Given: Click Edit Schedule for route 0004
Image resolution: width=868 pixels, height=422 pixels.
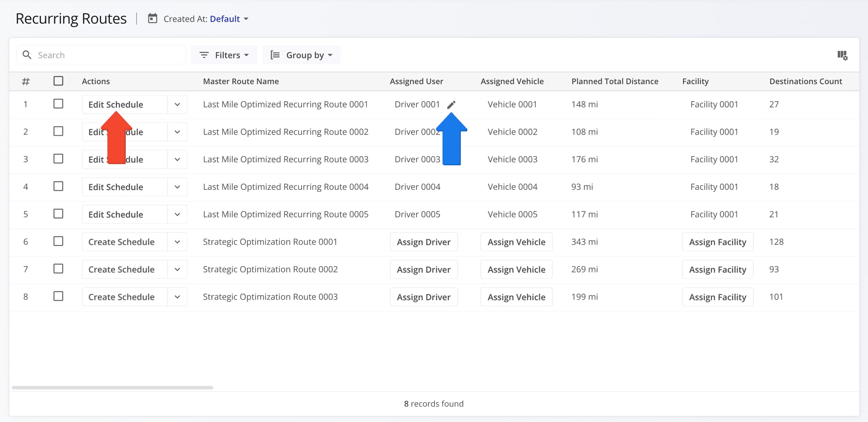Looking at the screenshot, I should coord(115,187).
